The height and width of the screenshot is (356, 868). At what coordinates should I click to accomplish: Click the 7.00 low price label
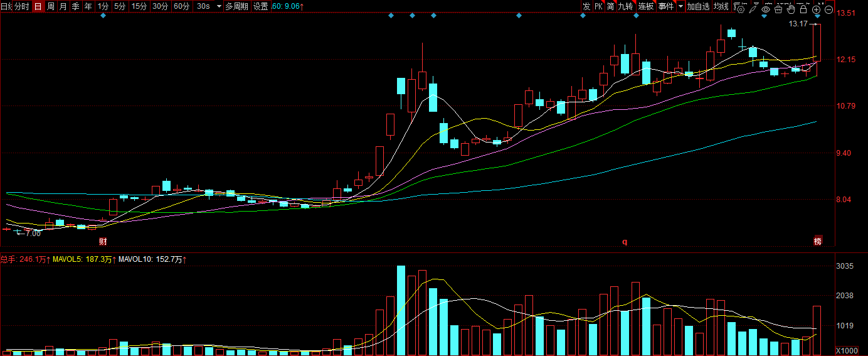point(32,233)
